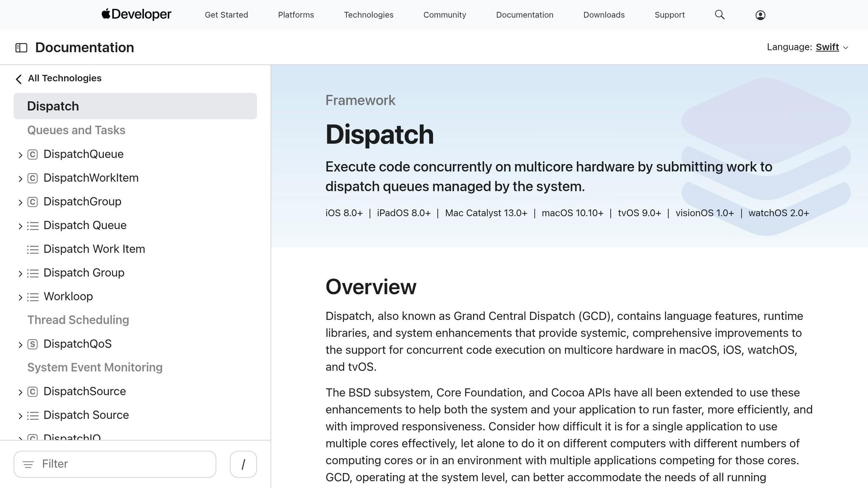Image resolution: width=868 pixels, height=488 pixels.
Task: Click the DispatchQoS structure icon
Action: 33,344
